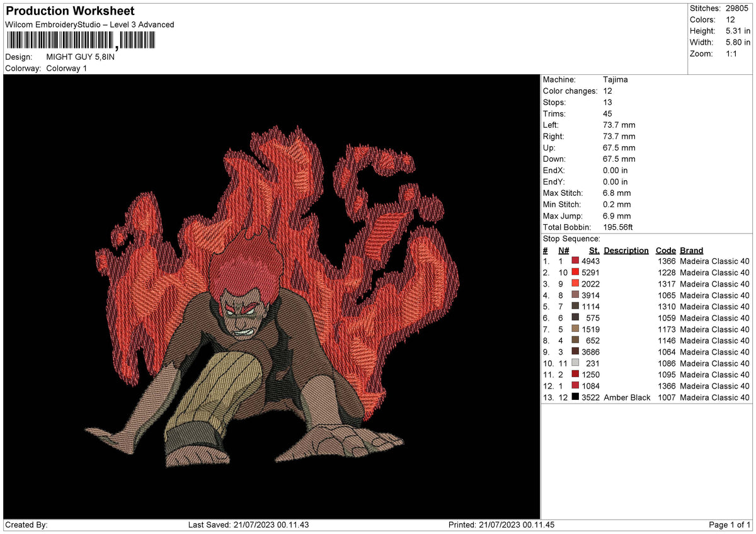Screen dimensions: 756x534
Task: Click the Total Bobbin value '195.56ft'
Action: point(619,227)
